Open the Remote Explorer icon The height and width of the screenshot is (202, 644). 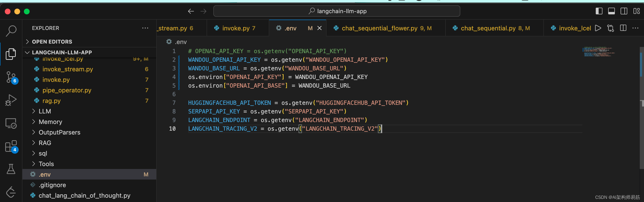point(11,123)
